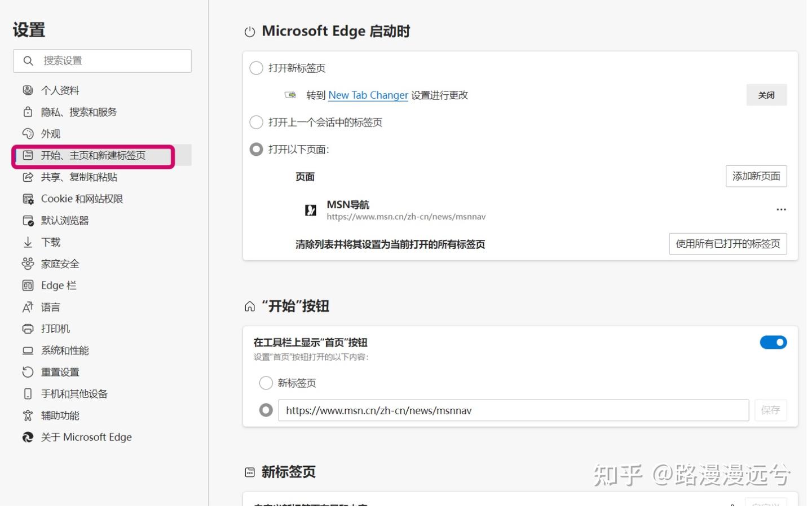Select the custom URL home button radio
Screen dimensions: 812x508
point(266,410)
